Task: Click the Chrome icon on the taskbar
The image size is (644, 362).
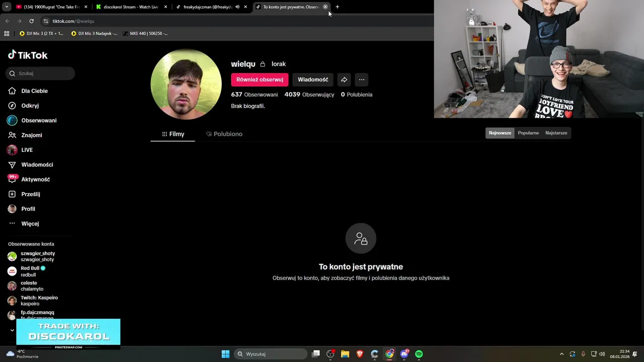Action: click(389, 354)
